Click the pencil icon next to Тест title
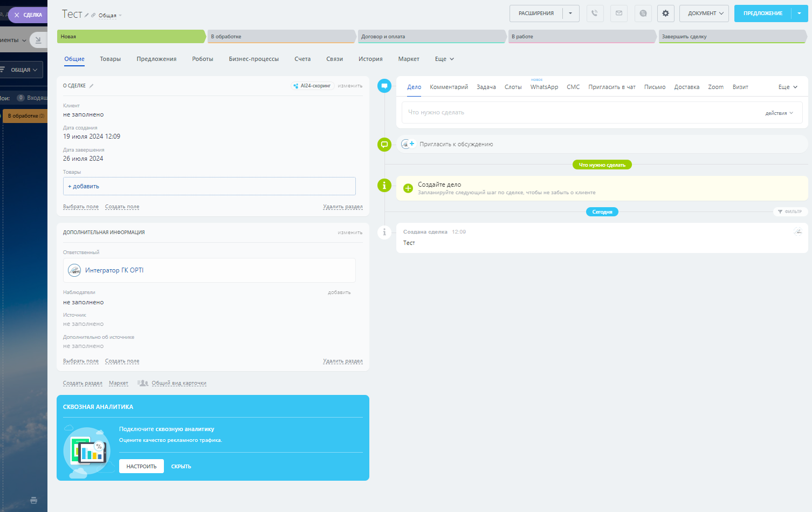The height and width of the screenshot is (512, 812). click(87, 15)
